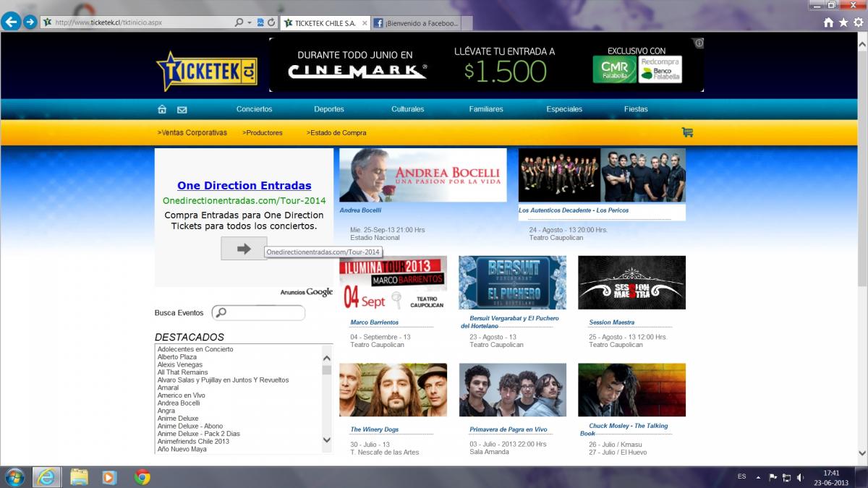Click into the Busca Eventos search field

258,313
